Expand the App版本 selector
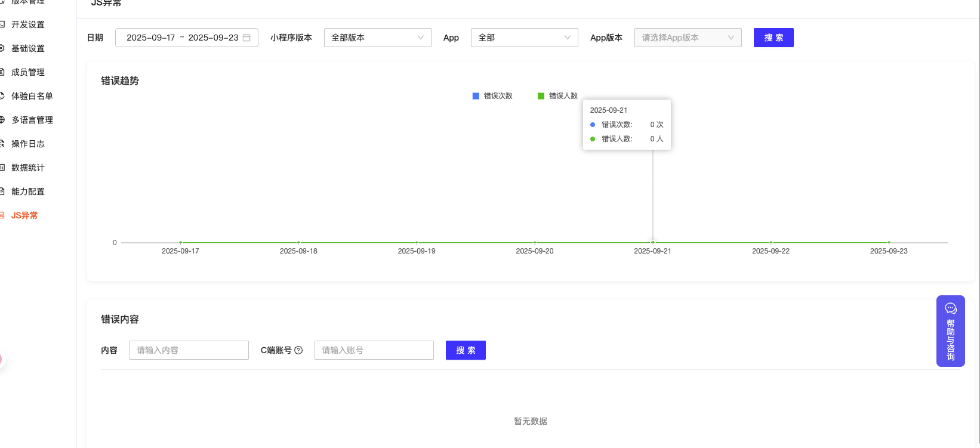 tap(688, 38)
